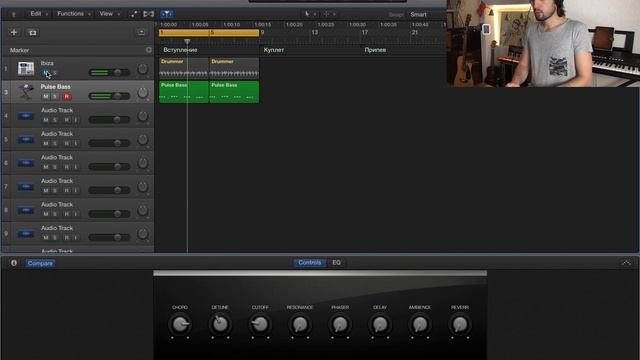Click the Ibiza track pan knob
This screenshot has height=360, width=640.
pyautogui.click(x=142, y=69)
